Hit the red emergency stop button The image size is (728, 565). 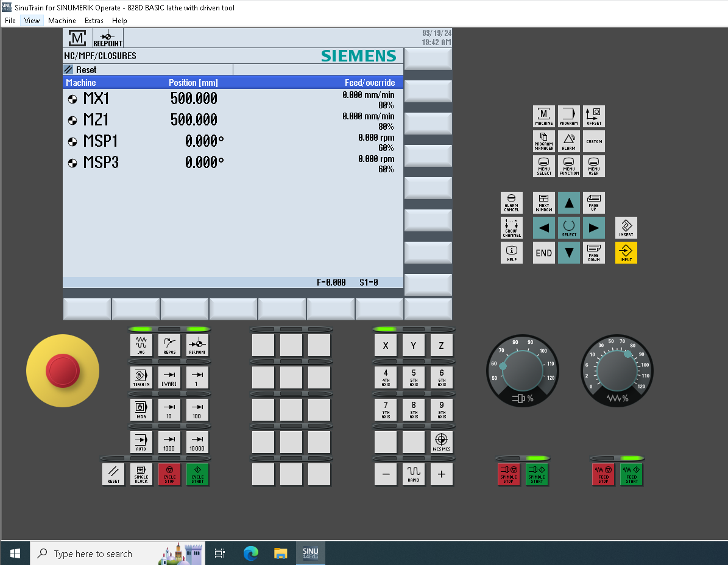pos(63,371)
